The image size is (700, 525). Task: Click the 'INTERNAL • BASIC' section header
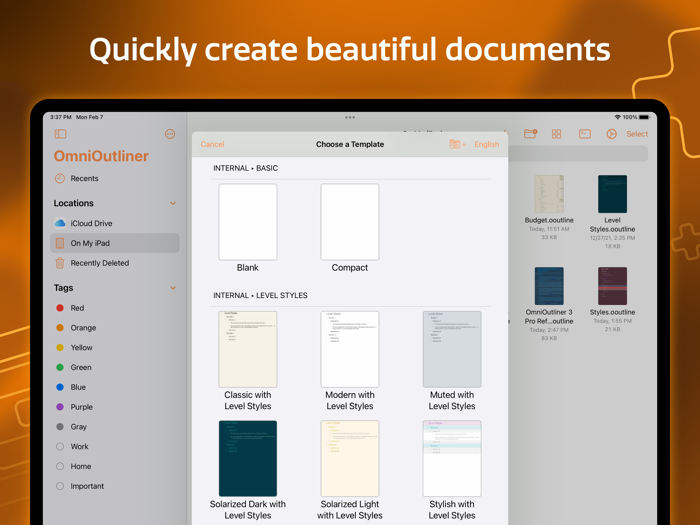(x=246, y=168)
